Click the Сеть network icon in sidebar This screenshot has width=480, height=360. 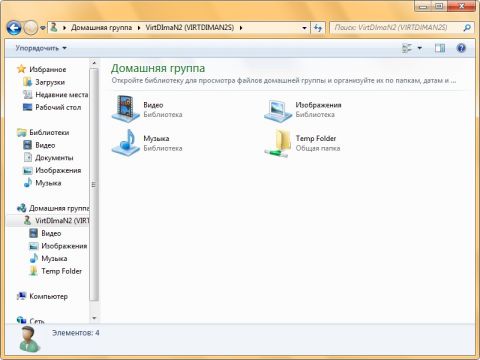pyautogui.click(x=21, y=320)
